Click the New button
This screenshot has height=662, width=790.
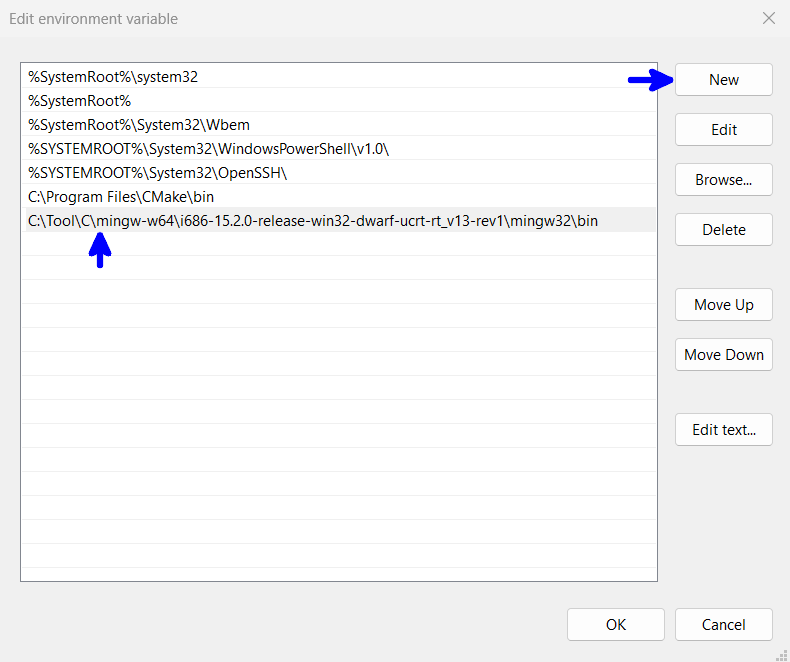click(723, 80)
